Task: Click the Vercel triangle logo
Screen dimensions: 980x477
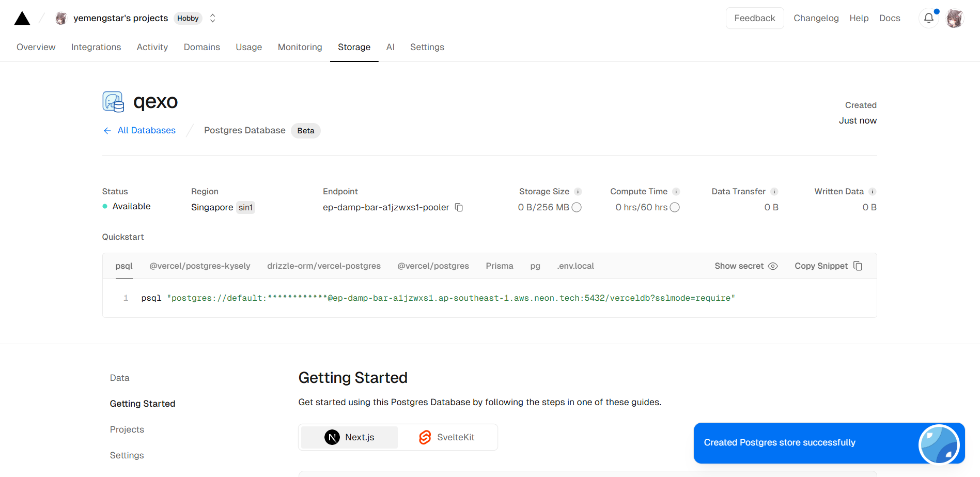Action: 22,19
